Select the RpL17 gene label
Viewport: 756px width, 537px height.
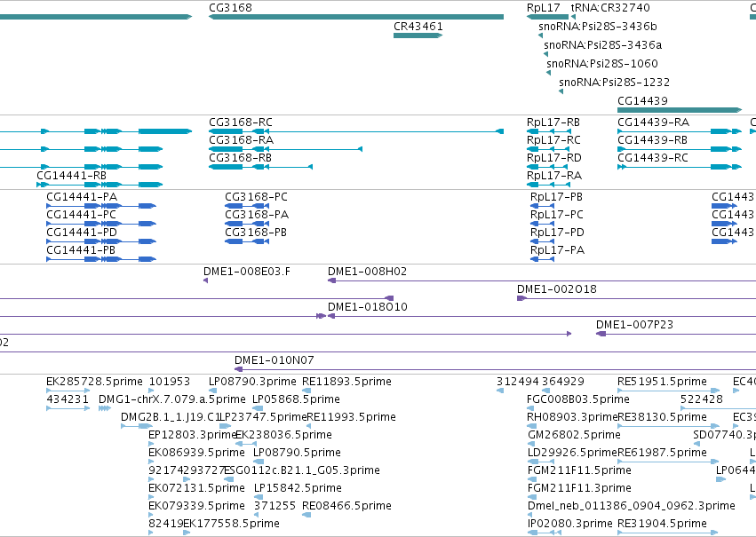coord(544,8)
